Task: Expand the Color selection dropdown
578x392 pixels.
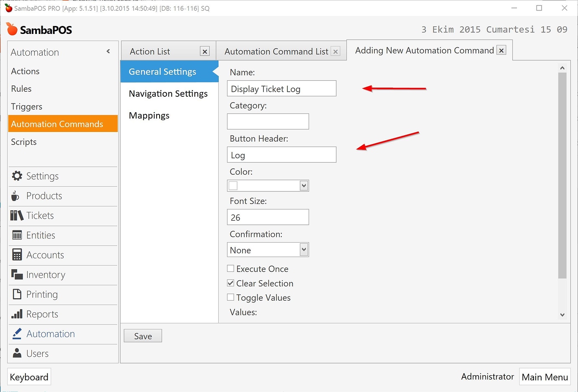Action: (x=303, y=186)
